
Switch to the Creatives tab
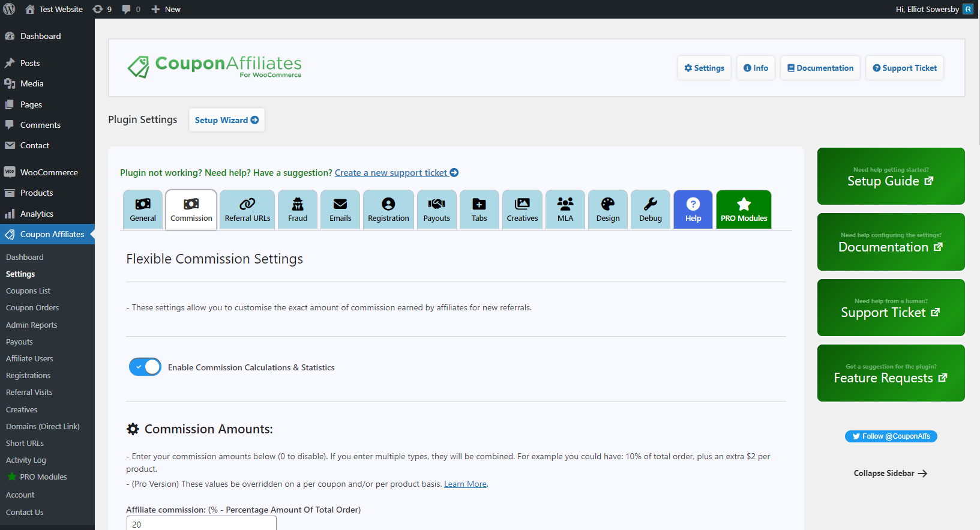pos(522,209)
